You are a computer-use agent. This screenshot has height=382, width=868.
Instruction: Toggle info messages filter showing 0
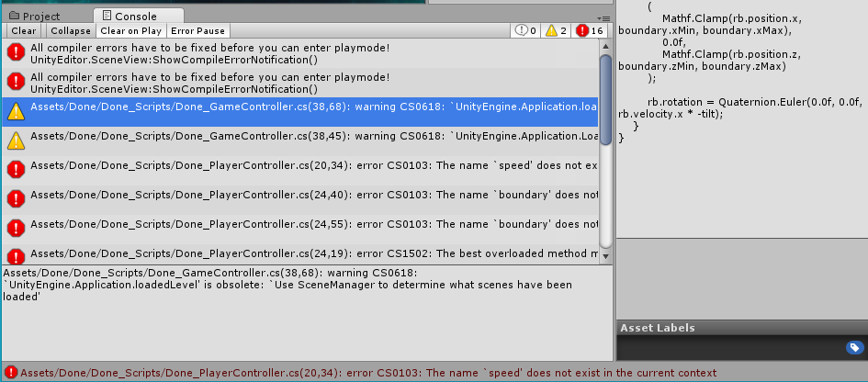coord(525,31)
